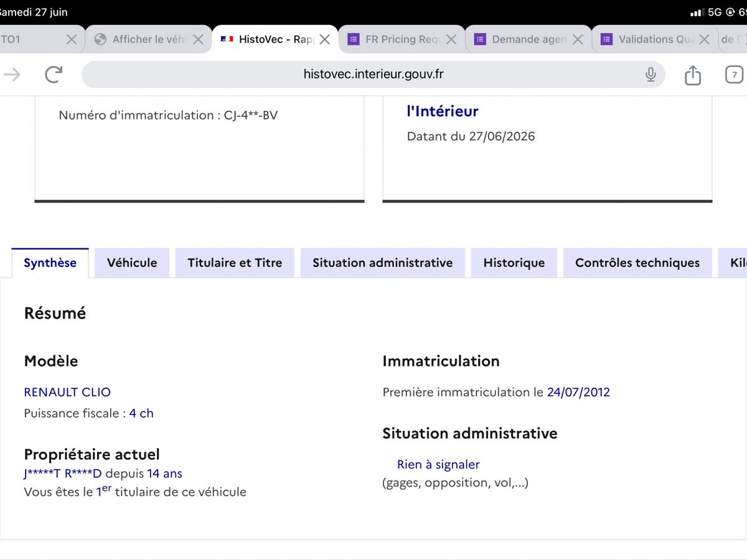The width and height of the screenshot is (747, 560).
Task: Close the FR Pricing Requ tab
Action: (451, 39)
